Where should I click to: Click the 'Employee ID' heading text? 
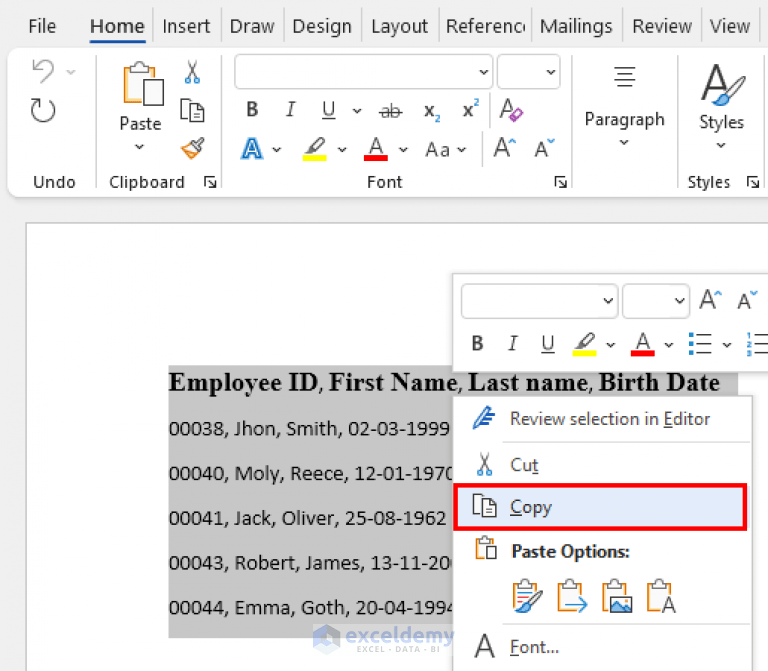point(243,383)
